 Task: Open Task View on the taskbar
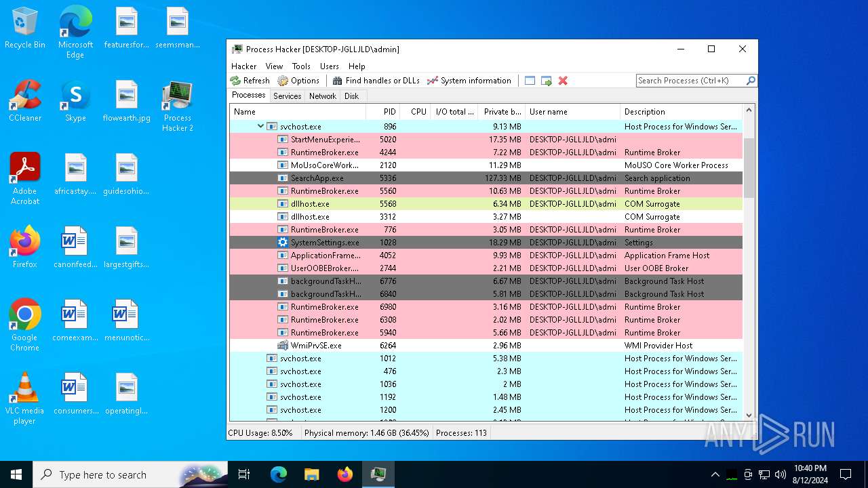coord(244,474)
